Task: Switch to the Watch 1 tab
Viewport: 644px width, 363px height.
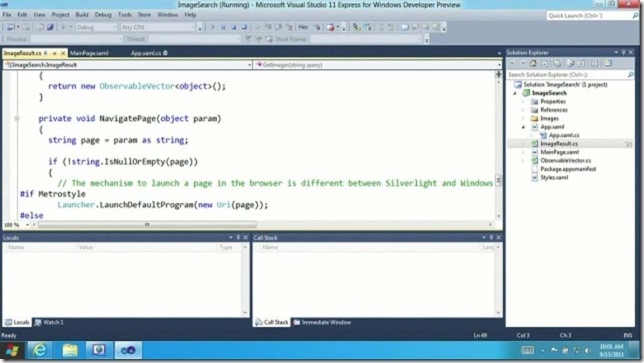Action: point(49,322)
